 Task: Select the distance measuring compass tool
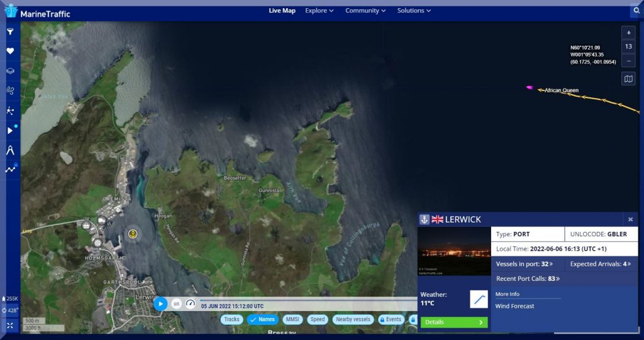(x=10, y=150)
